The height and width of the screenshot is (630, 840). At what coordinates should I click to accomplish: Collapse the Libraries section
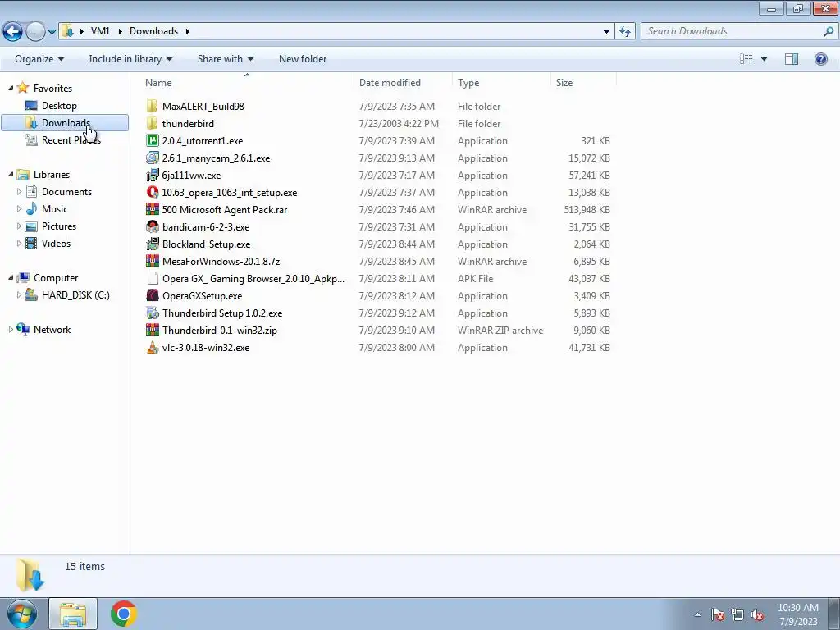(11, 174)
